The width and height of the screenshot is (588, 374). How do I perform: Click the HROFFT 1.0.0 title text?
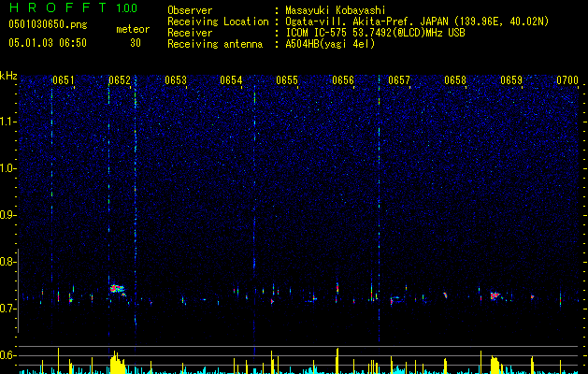73,7
